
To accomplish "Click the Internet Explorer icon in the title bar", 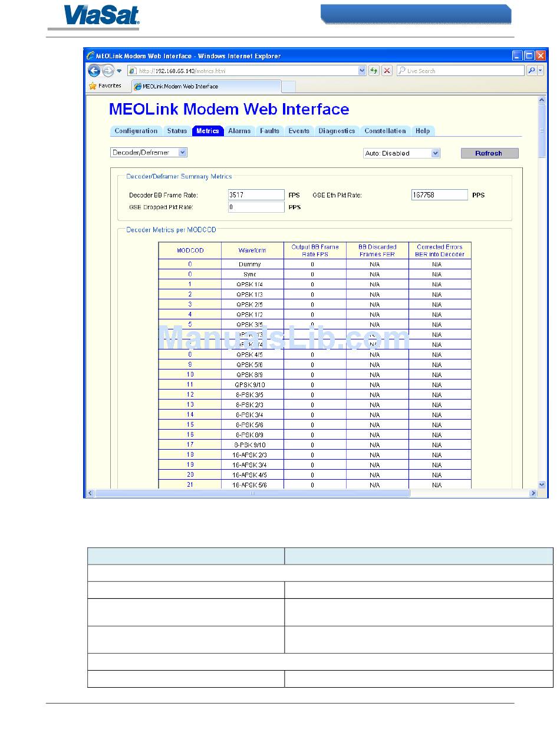I will (91, 56).
